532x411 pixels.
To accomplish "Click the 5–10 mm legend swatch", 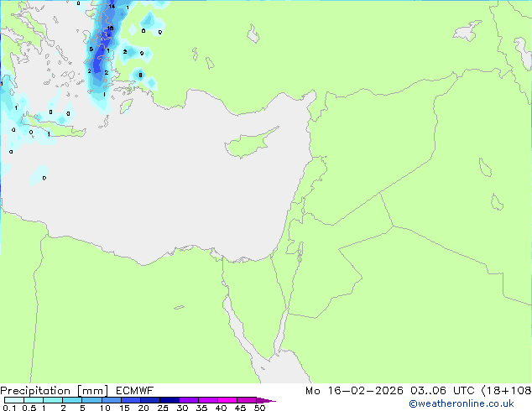I will point(91,400).
